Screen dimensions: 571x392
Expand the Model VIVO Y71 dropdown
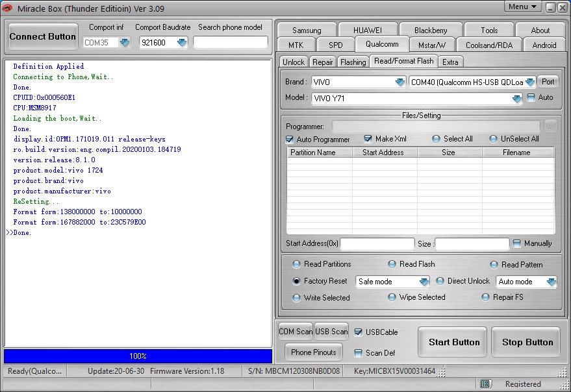click(x=516, y=99)
